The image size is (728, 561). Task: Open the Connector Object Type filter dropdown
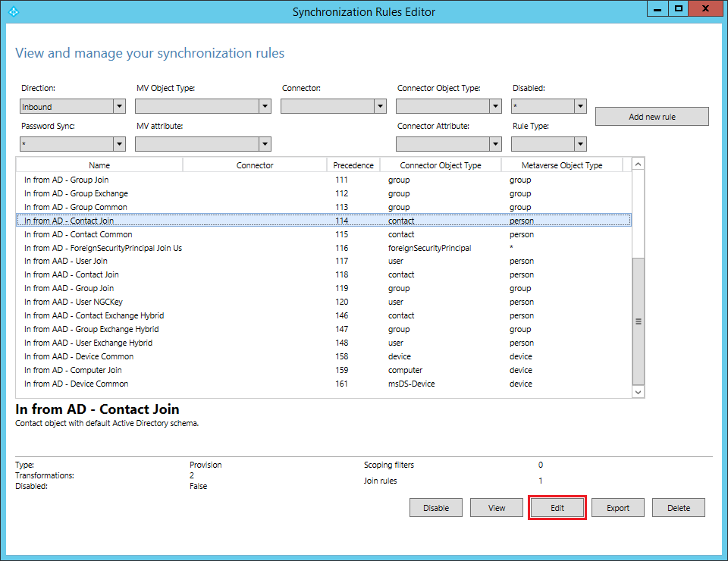click(494, 105)
